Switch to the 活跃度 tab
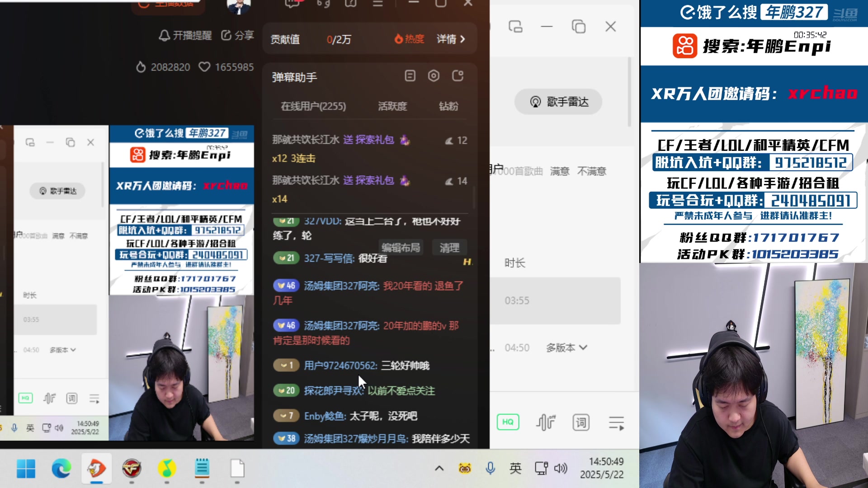The height and width of the screenshot is (488, 868). tap(392, 106)
